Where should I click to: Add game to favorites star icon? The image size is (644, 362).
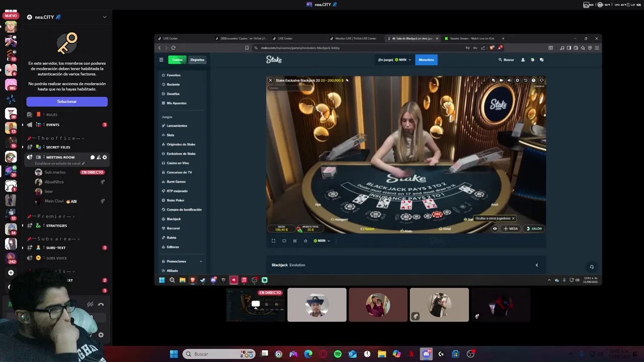pyautogui.click(x=305, y=241)
